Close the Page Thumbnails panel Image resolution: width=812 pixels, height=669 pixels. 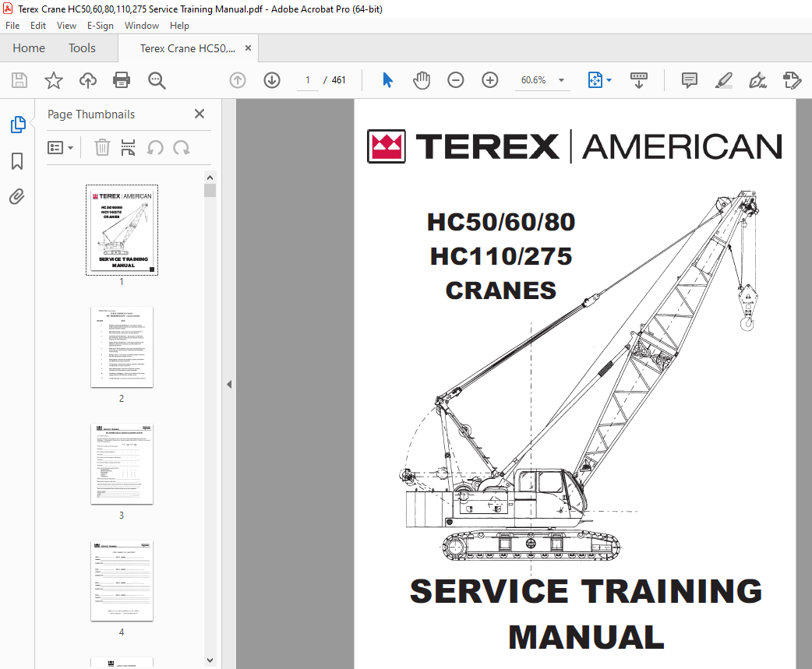click(x=199, y=114)
